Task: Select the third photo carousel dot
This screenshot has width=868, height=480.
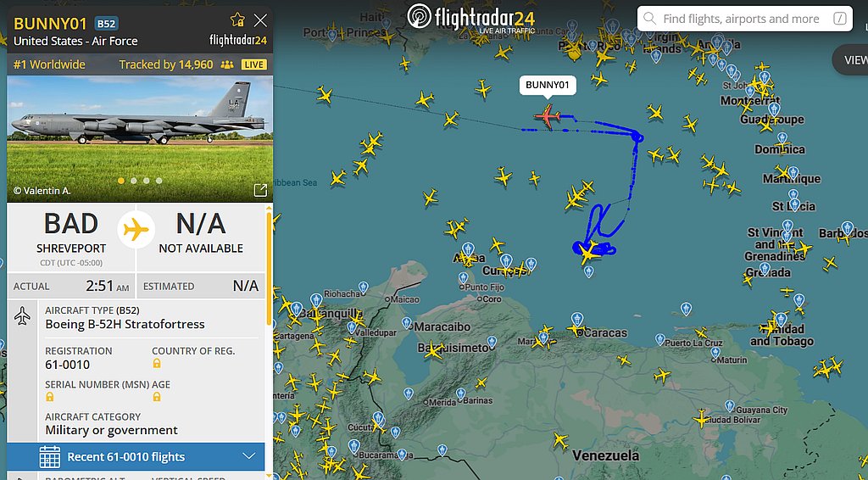Action: (x=146, y=181)
